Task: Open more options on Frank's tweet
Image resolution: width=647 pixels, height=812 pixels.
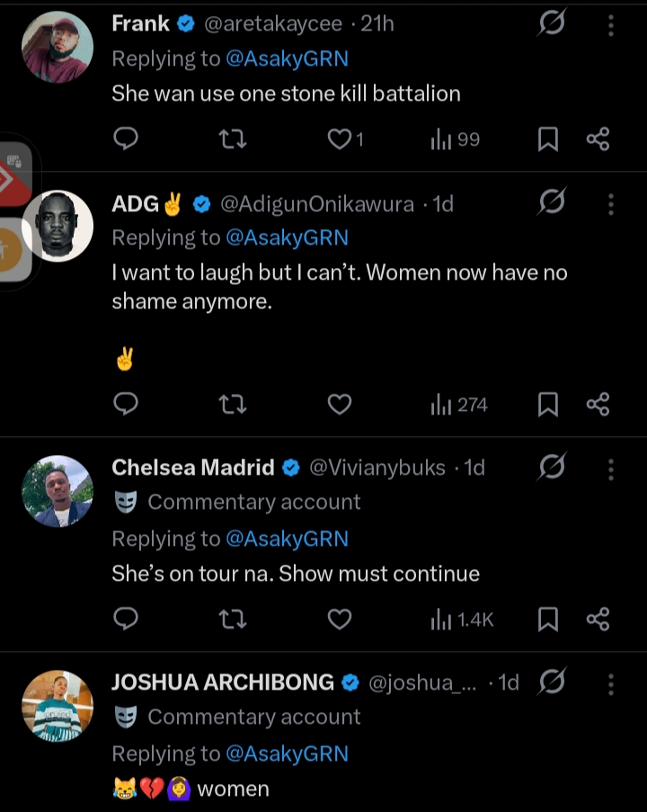Action: [611, 25]
